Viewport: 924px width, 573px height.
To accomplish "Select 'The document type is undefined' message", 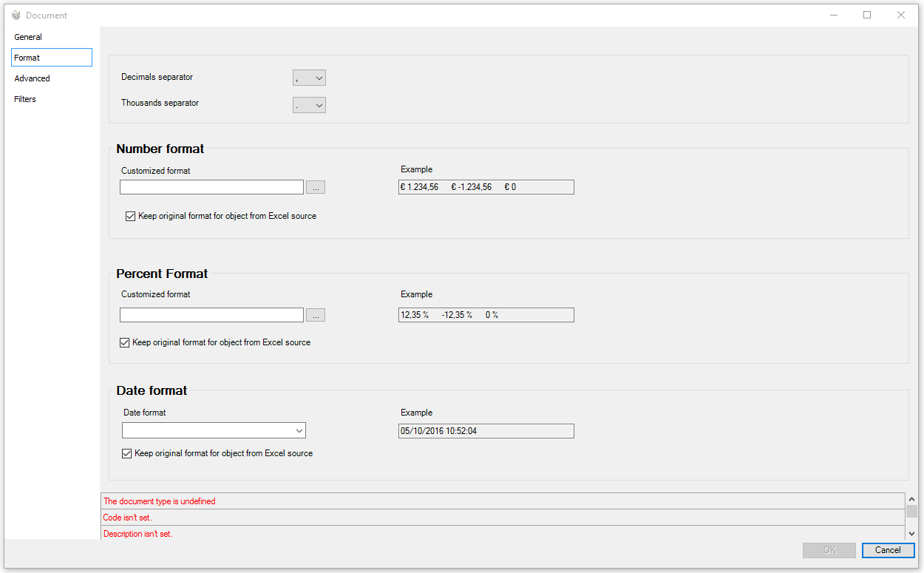I will pyautogui.click(x=502, y=501).
